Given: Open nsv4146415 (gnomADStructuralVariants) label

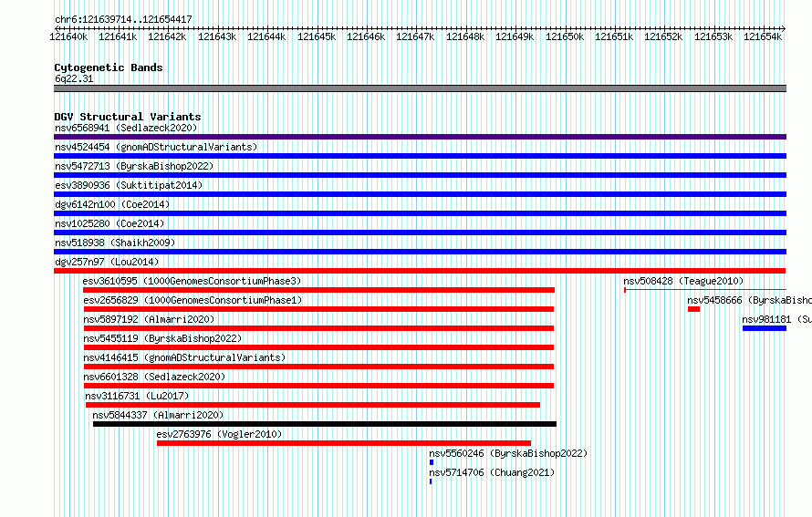Looking at the screenshot, I should [184, 357].
